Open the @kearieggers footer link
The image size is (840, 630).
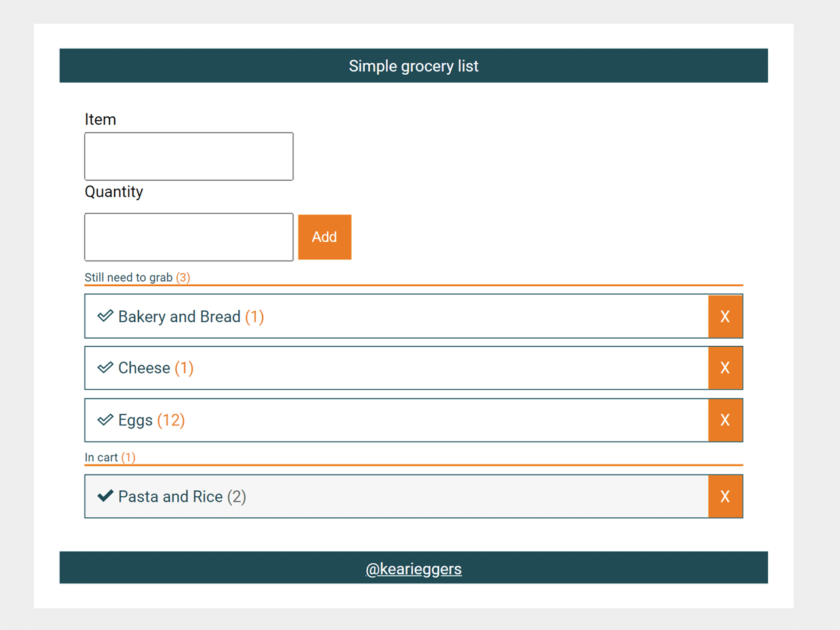413,569
